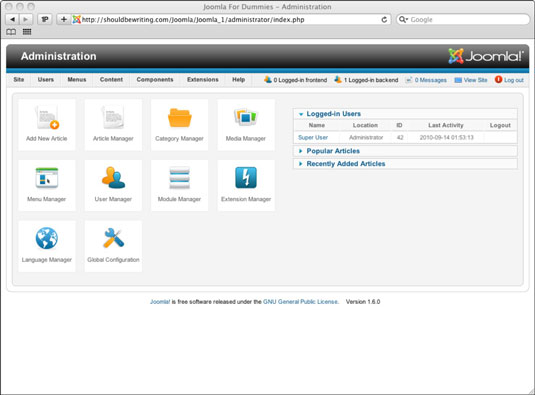Open the Category Manager folder icon
Image resolution: width=535 pixels, height=395 pixels.
click(x=179, y=118)
